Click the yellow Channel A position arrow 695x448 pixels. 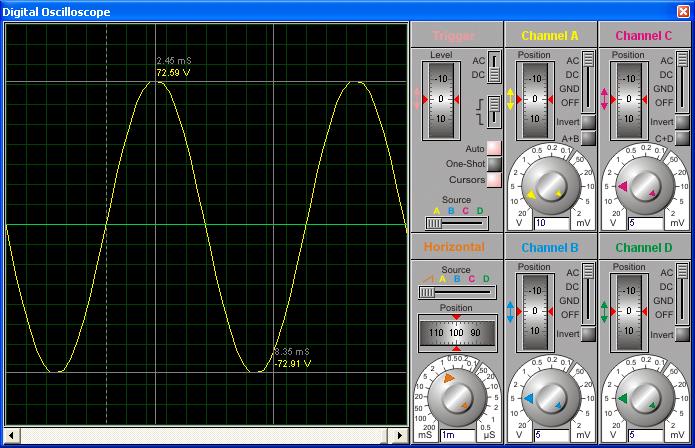(510, 99)
